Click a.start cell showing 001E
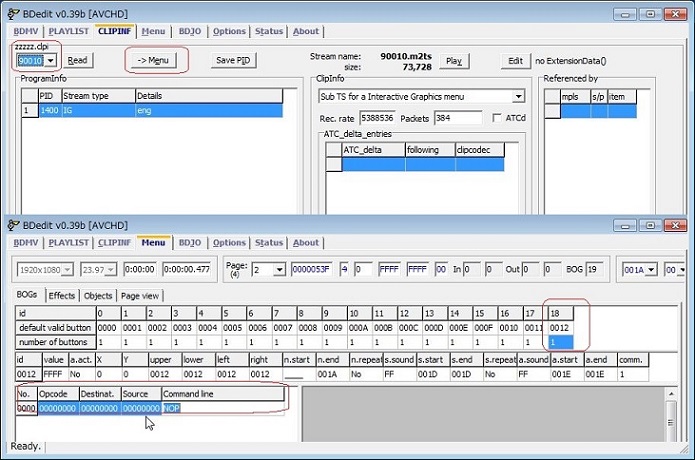Screen dimensions: 695x460 pos(567,374)
